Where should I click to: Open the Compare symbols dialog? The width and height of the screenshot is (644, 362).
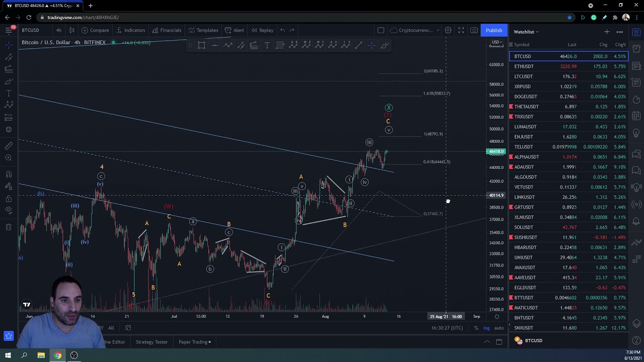[x=95, y=30]
